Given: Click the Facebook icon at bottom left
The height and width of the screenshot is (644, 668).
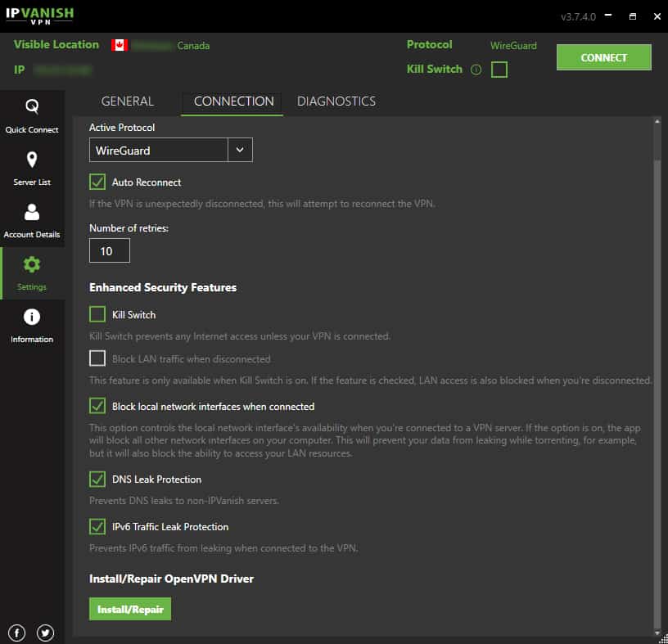Looking at the screenshot, I should coord(18,632).
